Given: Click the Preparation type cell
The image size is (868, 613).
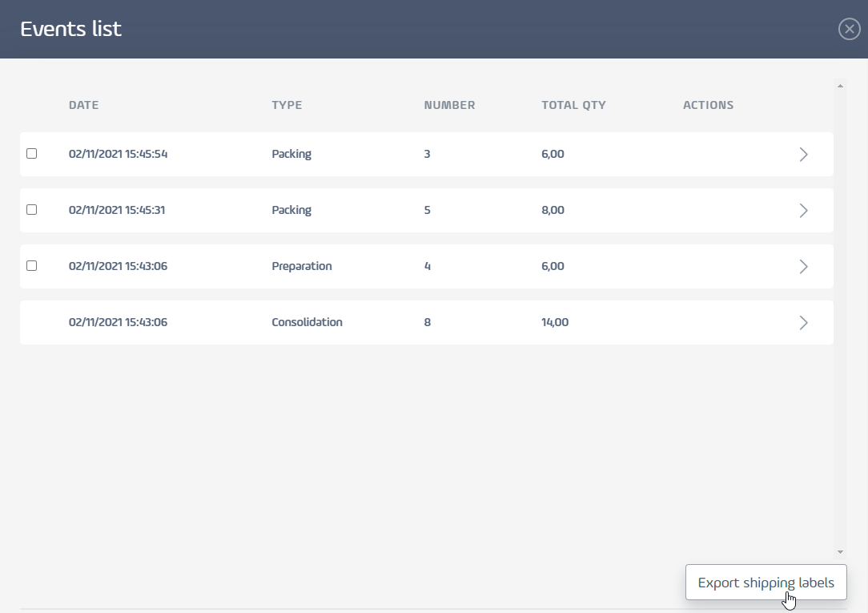Looking at the screenshot, I should point(302,266).
